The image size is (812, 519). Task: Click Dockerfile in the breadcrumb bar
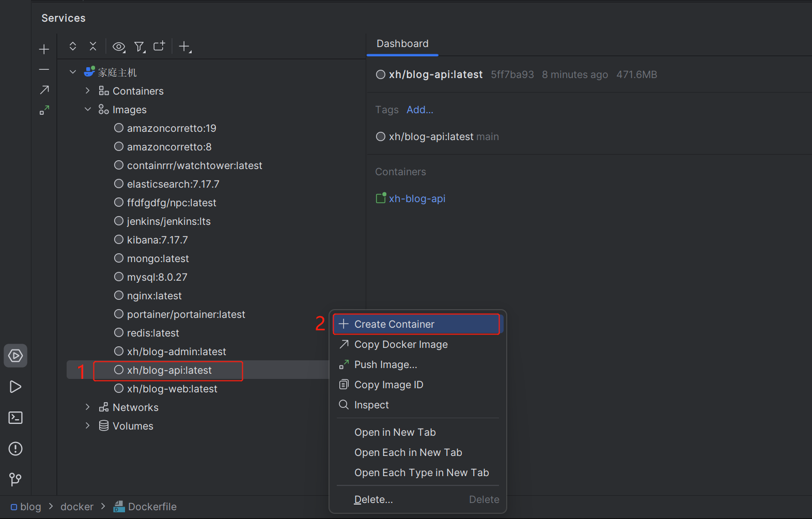pos(152,507)
